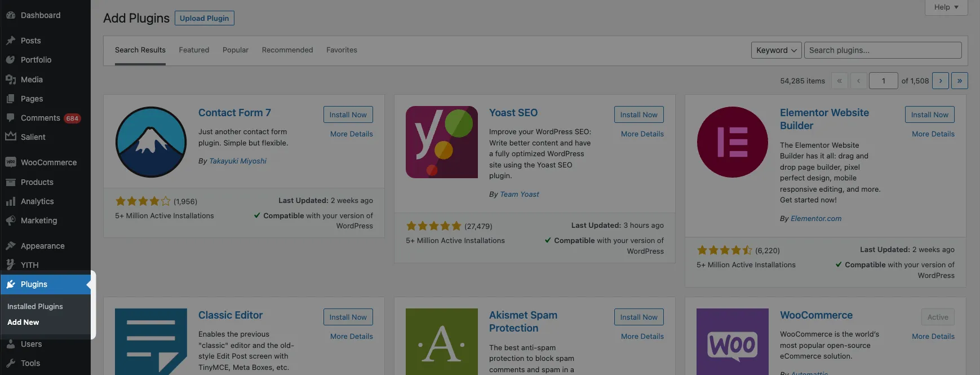Click the Salient crown icon
980x375 pixels.
click(11, 136)
